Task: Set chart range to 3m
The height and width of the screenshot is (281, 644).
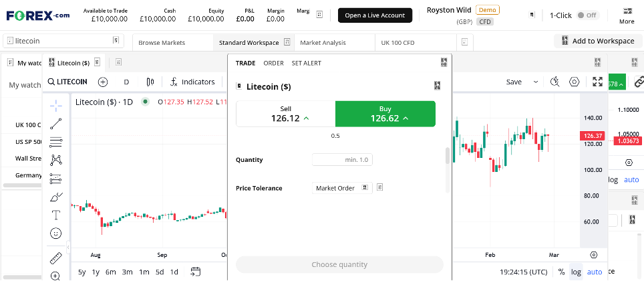Action: coord(128,272)
